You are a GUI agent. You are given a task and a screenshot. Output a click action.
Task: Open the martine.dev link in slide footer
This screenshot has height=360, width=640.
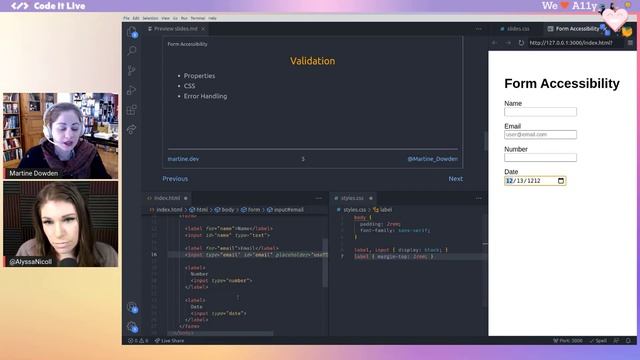183,159
